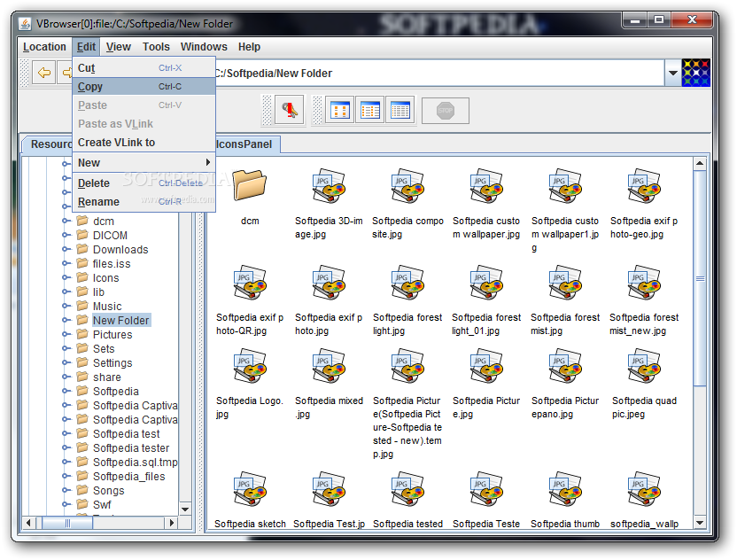The image size is (737, 560).
Task: Click the back navigation arrow button
Action: [x=43, y=73]
